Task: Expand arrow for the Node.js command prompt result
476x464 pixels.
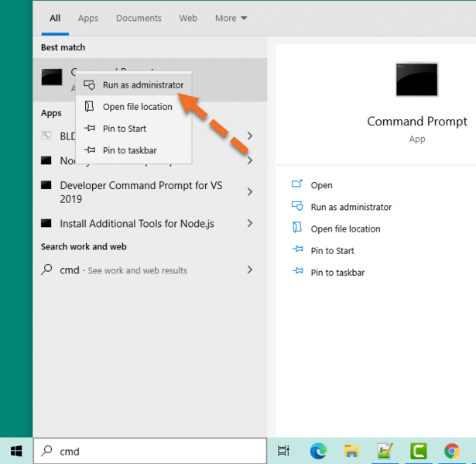Action: coord(249,160)
